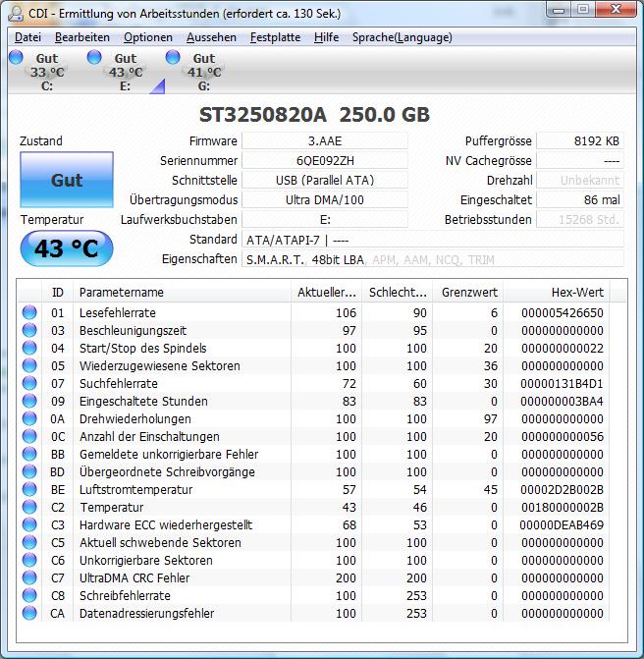Click the Seriennummer field 6QE092ZH
The image size is (644, 659).
[x=325, y=160]
